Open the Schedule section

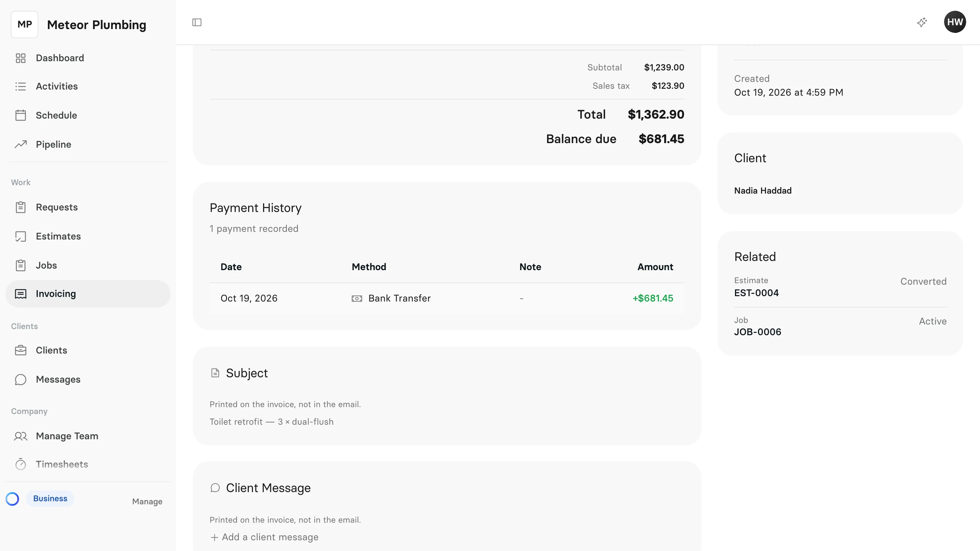(x=88, y=115)
